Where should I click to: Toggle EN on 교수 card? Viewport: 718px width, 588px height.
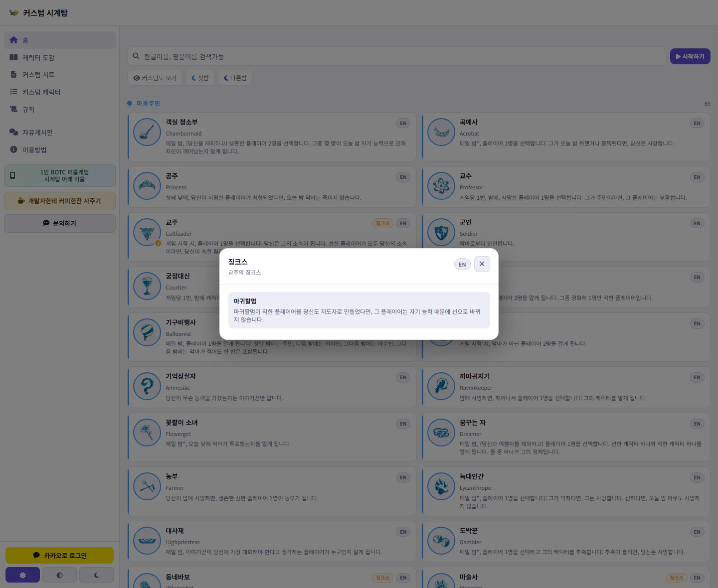pyautogui.click(x=697, y=177)
